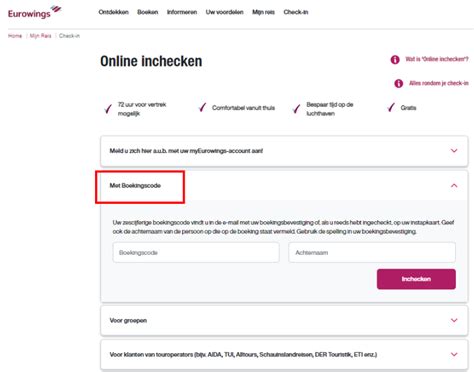Image resolution: width=474 pixels, height=372 pixels.
Task: Collapse the 'Met Boekingscode' section chevron
Action: click(x=454, y=185)
